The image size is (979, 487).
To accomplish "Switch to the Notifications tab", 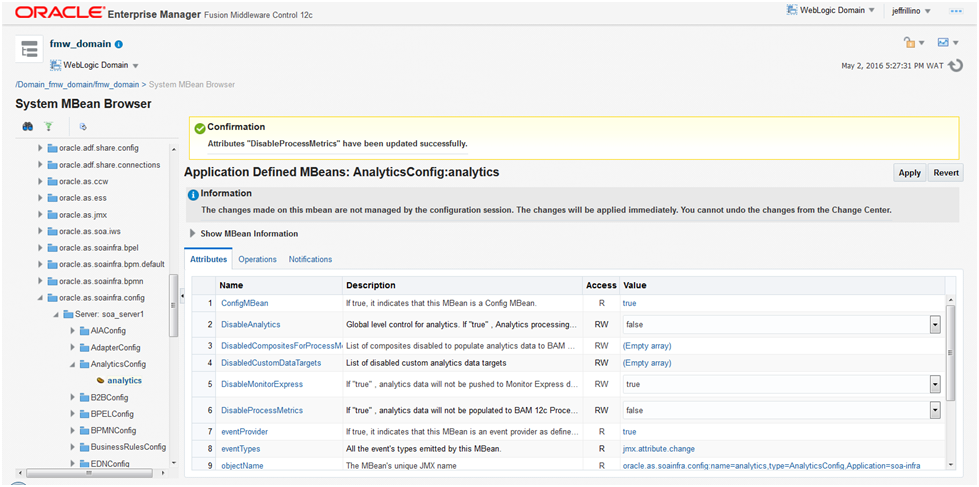I will [x=310, y=259].
